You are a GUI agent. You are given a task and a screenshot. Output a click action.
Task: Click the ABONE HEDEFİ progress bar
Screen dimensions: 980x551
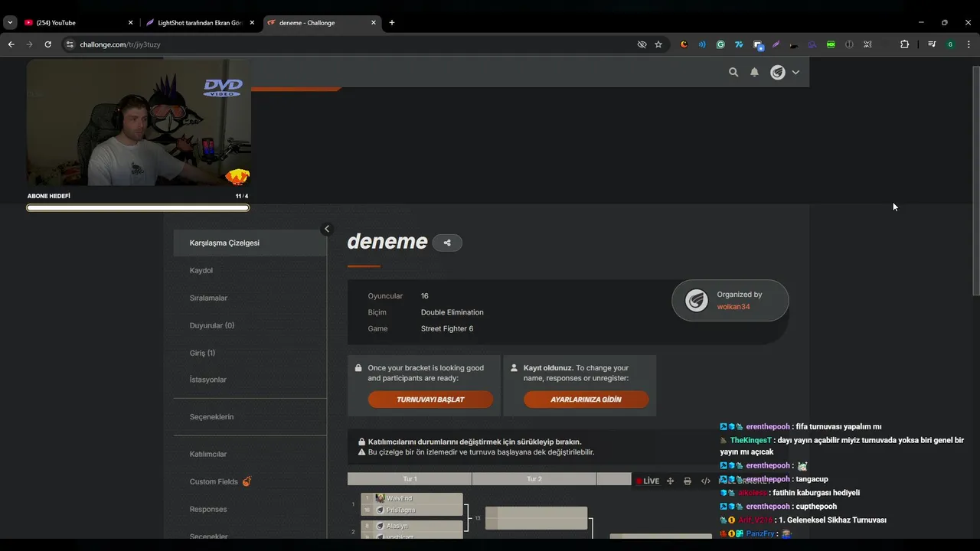tap(138, 207)
